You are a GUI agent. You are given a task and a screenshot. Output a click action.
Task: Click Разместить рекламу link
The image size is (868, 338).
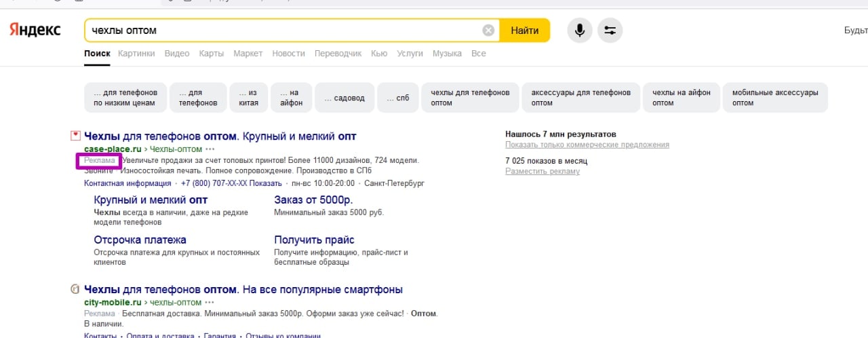point(542,171)
